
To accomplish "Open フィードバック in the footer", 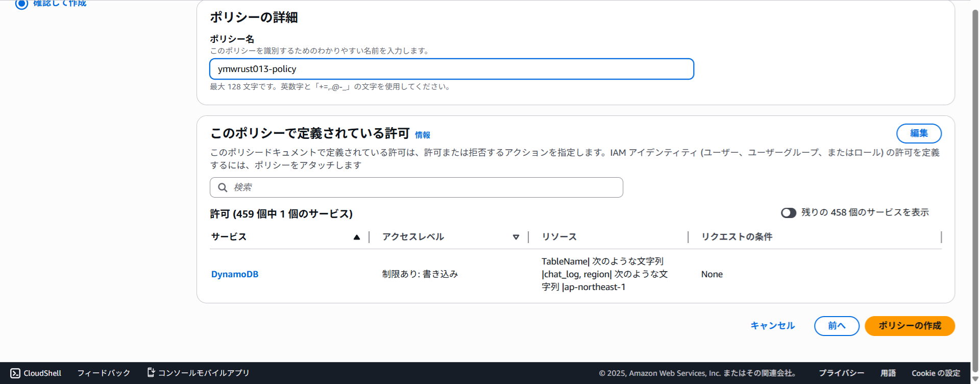I will pos(104,373).
